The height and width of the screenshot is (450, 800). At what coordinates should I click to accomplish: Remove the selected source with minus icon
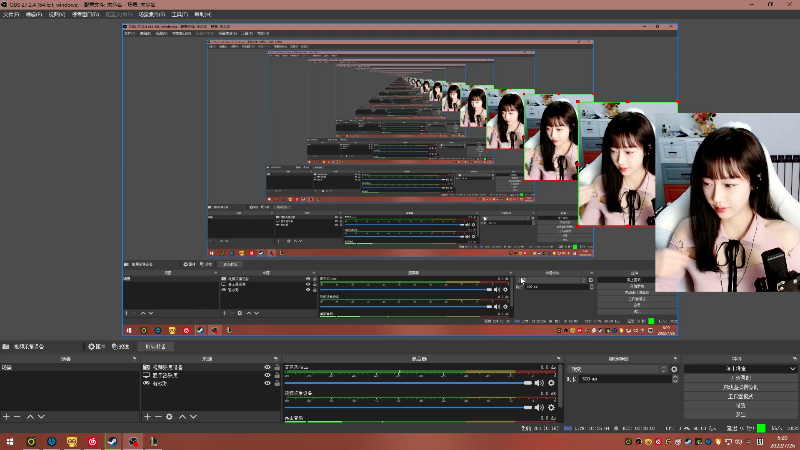158,417
